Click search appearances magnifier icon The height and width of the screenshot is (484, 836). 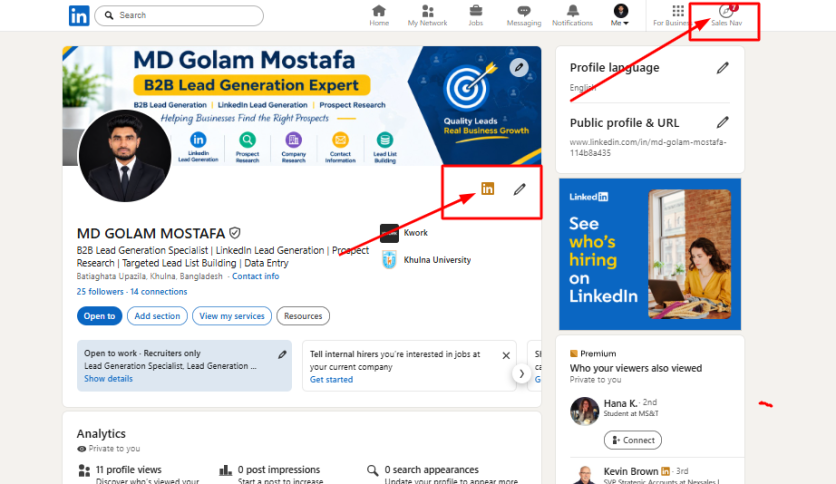pyautogui.click(x=373, y=470)
